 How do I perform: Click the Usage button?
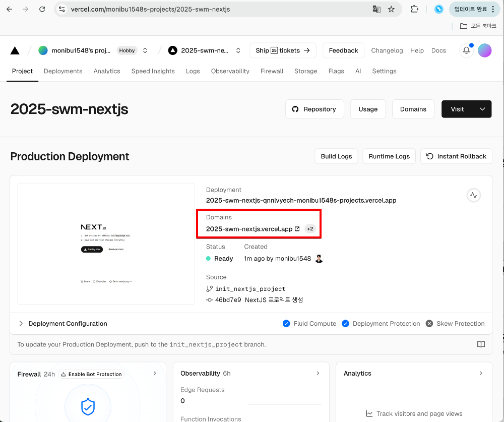click(x=368, y=109)
